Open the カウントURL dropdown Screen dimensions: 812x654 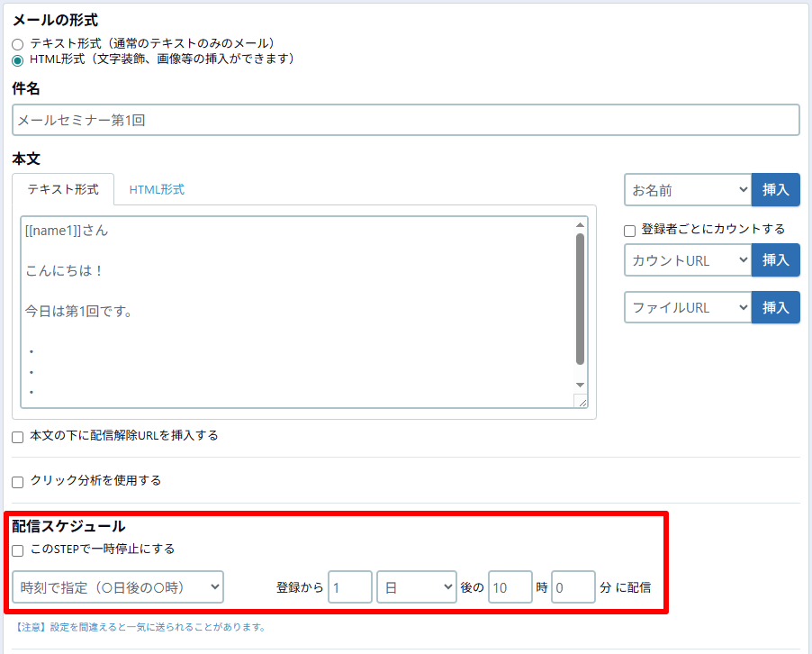pos(688,260)
